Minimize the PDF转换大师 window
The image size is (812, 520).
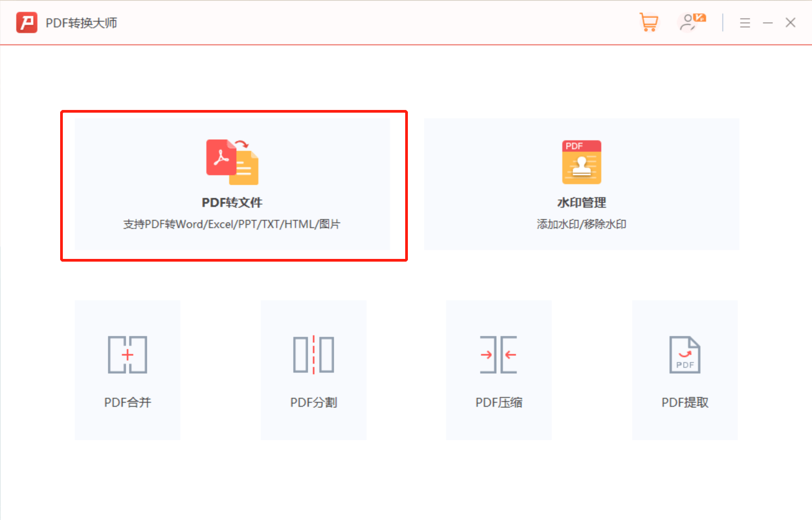pos(768,23)
